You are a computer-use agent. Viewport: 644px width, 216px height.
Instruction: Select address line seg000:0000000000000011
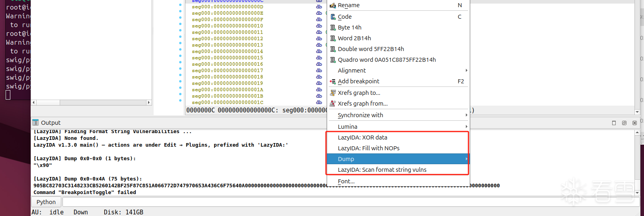tap(227, 32)
